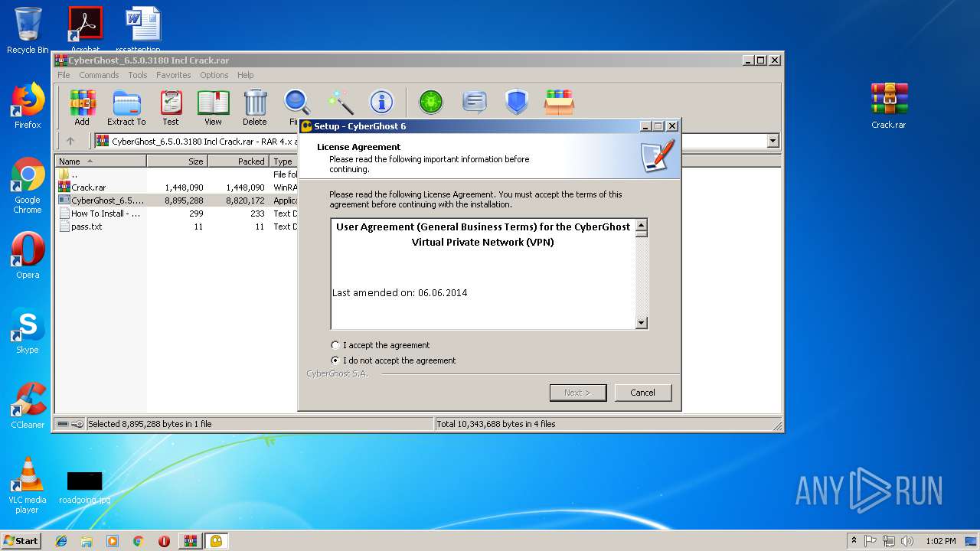Click the Test archive toolbar icon
This screenshot has width=980, height=551.
pos(171,108)
